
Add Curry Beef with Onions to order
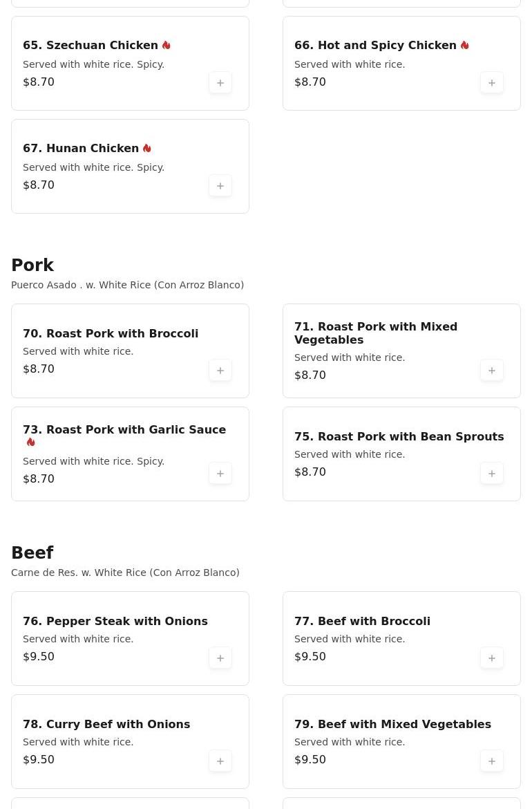click(x=220, y=761)
